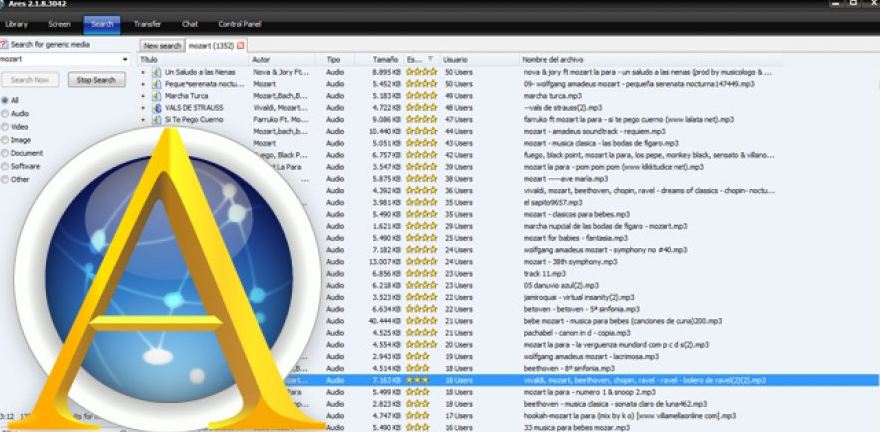Select the 05 danuvio azul(2).mp3 row

pos(561,285)
